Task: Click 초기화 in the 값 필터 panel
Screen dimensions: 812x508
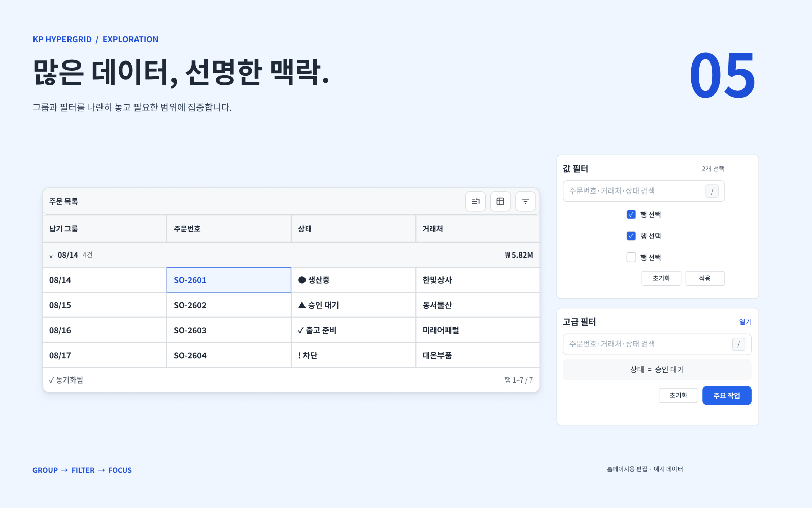Action: (x=661, y=278)
